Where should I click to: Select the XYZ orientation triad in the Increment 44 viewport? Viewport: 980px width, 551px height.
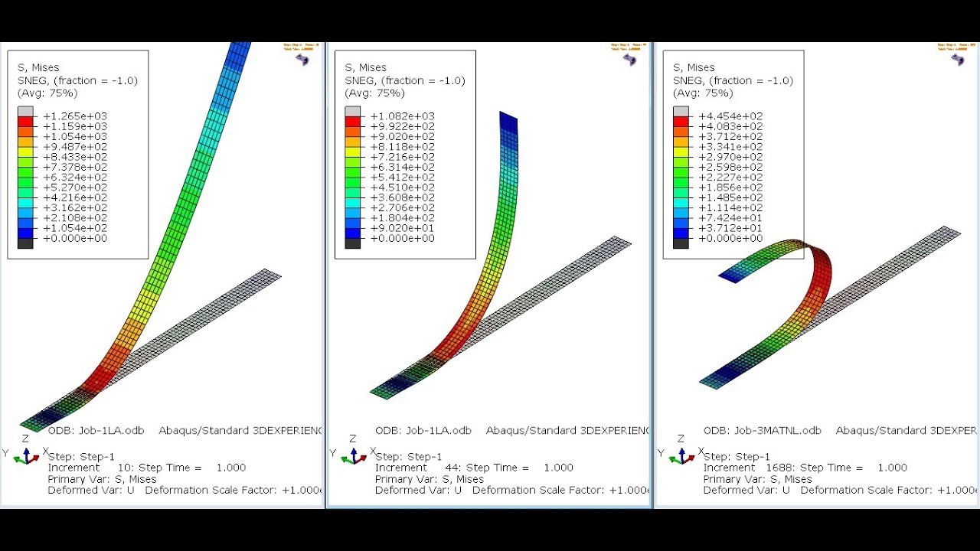(352, 452)
